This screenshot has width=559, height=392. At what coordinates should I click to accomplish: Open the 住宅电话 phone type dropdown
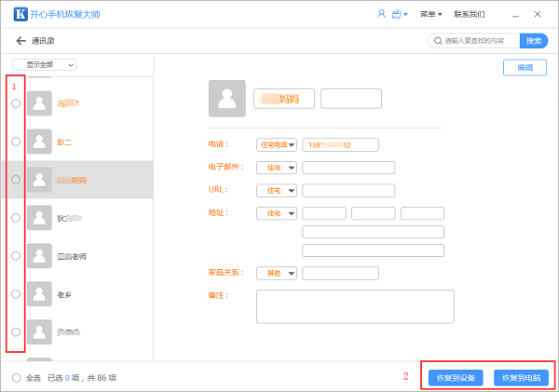277,144
